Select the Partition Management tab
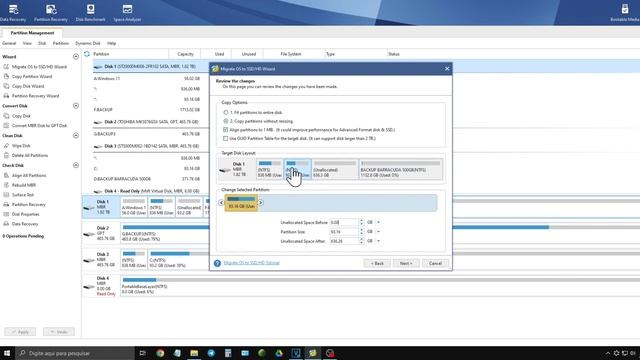640x360 pixels. pos(32,33)
